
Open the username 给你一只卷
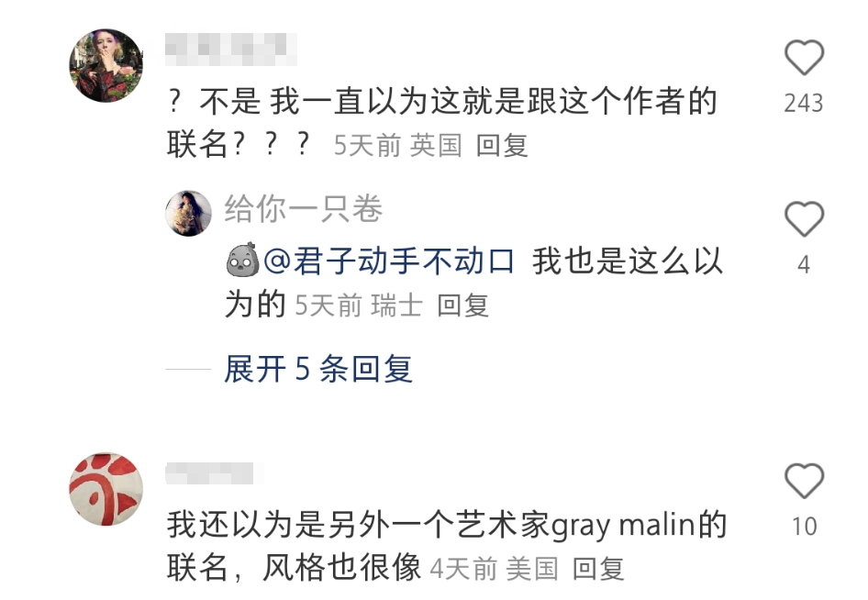click(x=304, y=209)
